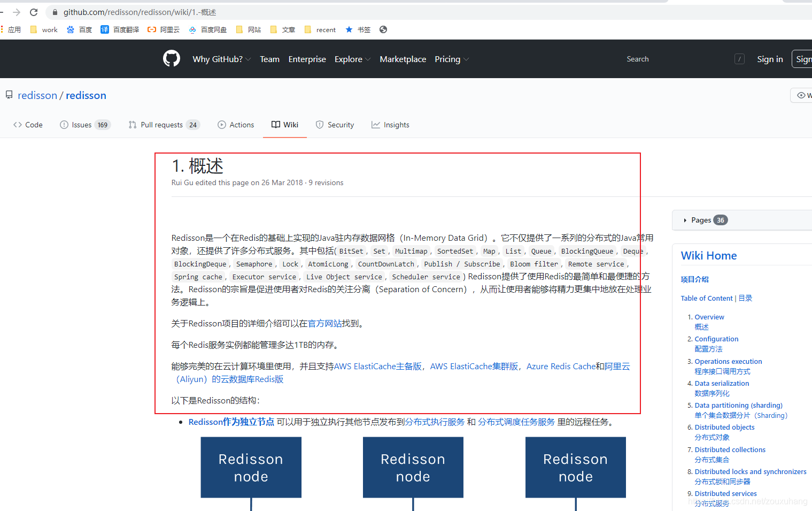Click the slash search shortcut icon

pyautogui.click(x=740, y=59)
